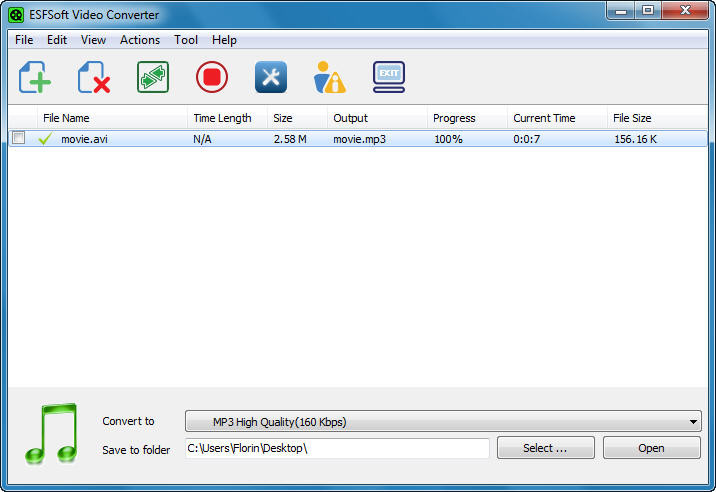Tick the checkbox for movie.avi
716x492 pixels.
(19, 138)
